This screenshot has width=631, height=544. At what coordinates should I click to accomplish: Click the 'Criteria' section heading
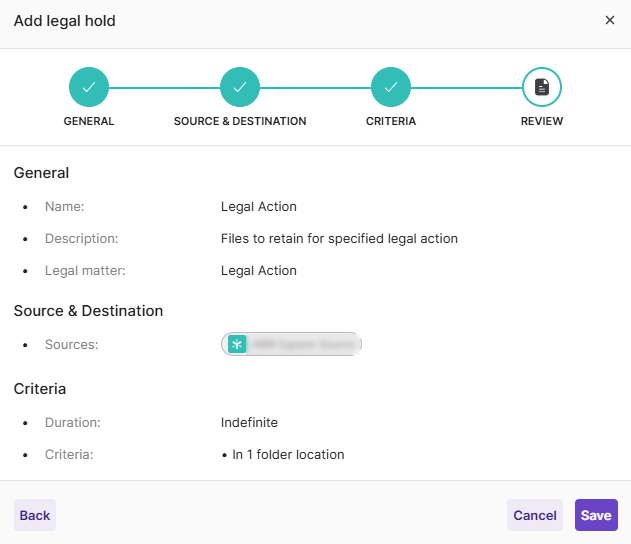point(40,389)
